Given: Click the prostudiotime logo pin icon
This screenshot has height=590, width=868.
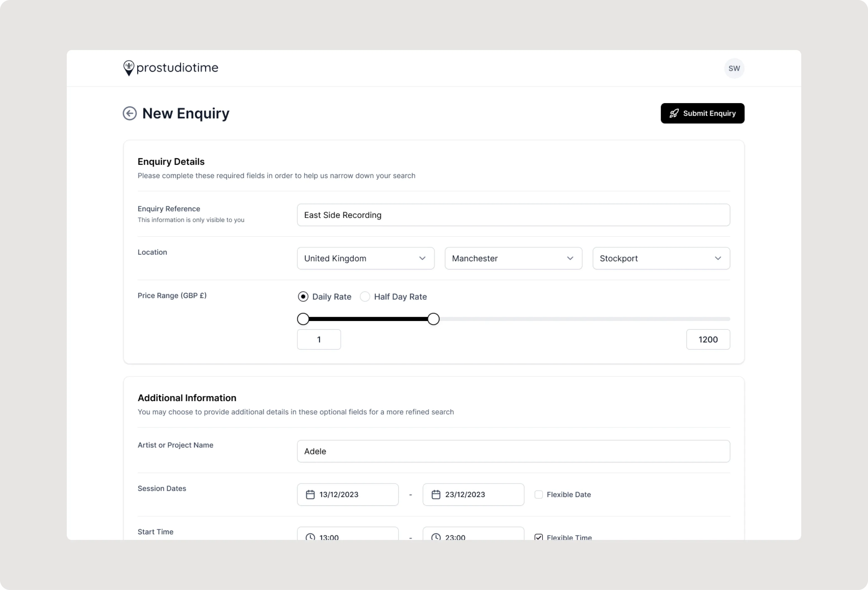Looking at the screenshot, I should click(x=129, y=68).
